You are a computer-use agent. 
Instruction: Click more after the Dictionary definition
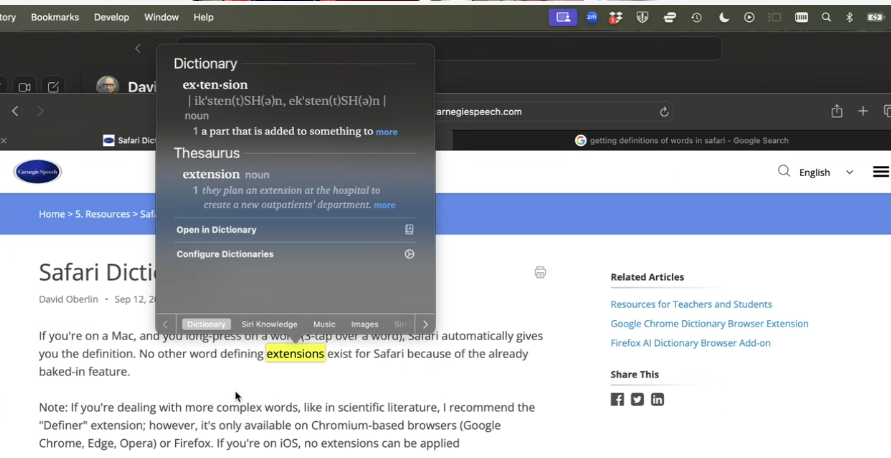386,132
